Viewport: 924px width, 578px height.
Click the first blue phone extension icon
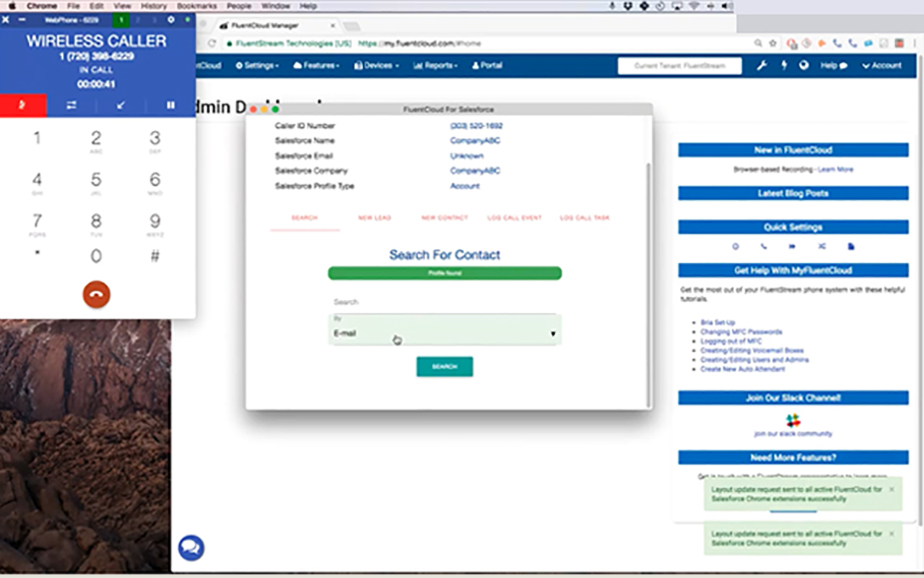(837, 43)
